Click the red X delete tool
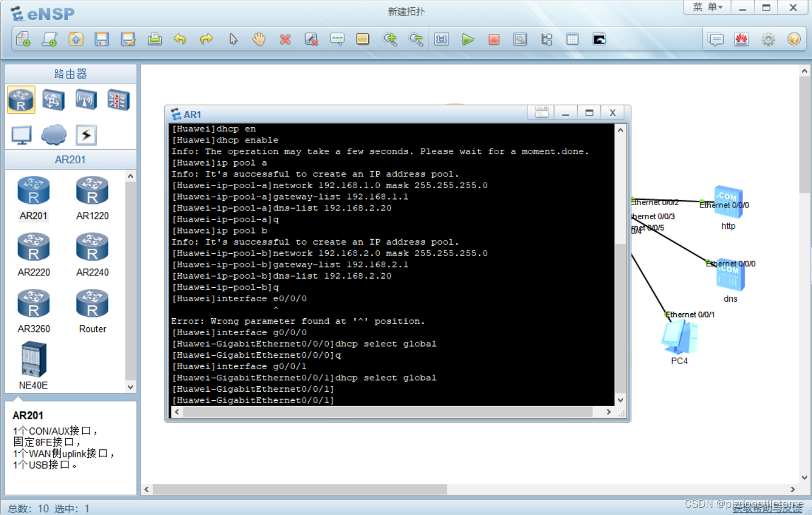Viewport: 812px width, 515px height. 285,39
